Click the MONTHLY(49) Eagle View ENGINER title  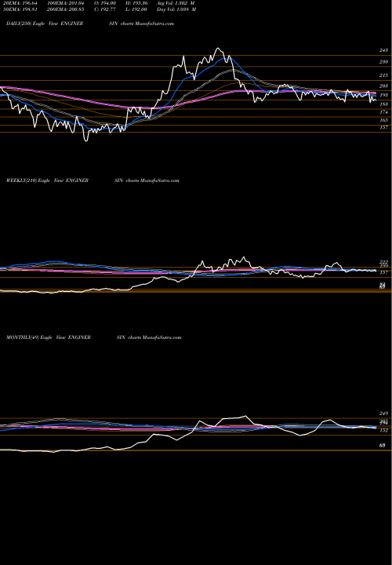(49, 337)
